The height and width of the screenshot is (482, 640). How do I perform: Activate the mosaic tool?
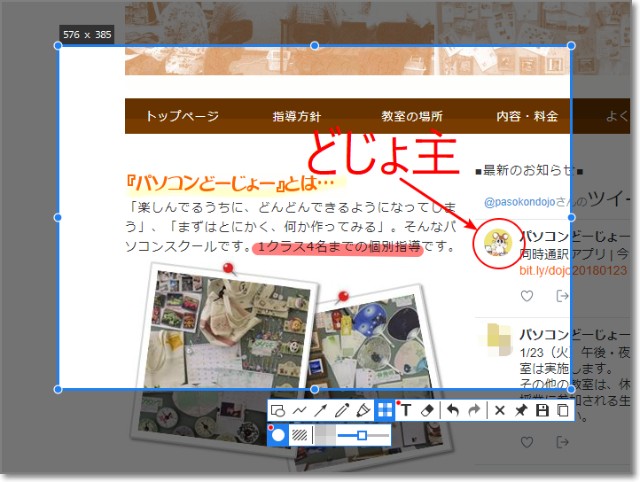point(385,411)
